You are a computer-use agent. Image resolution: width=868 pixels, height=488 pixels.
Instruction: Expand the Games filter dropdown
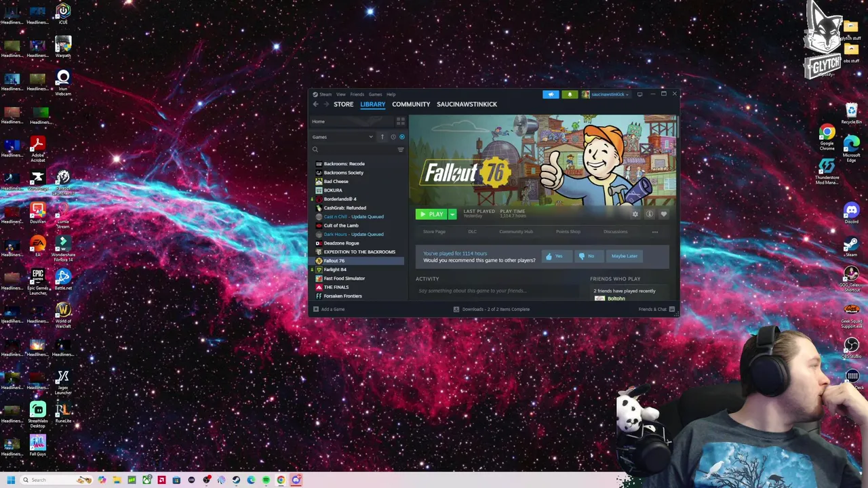pos(342,137)
